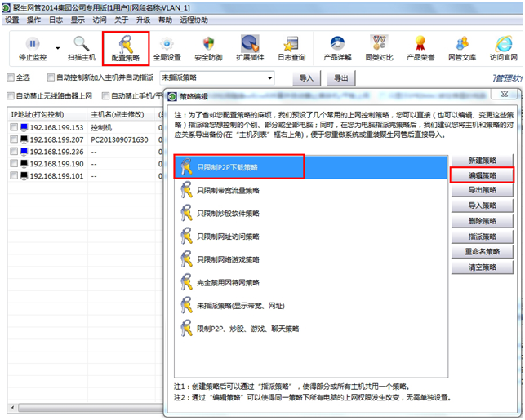Viewport: 525px width, 420px height.
Task: Toggle the 全选 select-all checkbox
Action: coord(11,78)
